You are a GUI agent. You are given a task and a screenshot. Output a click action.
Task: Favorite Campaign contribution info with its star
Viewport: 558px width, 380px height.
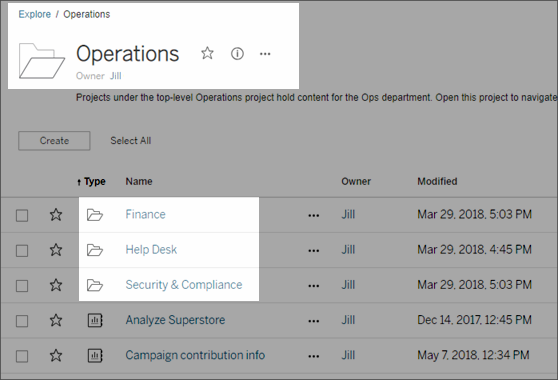[x=56, y=355]
